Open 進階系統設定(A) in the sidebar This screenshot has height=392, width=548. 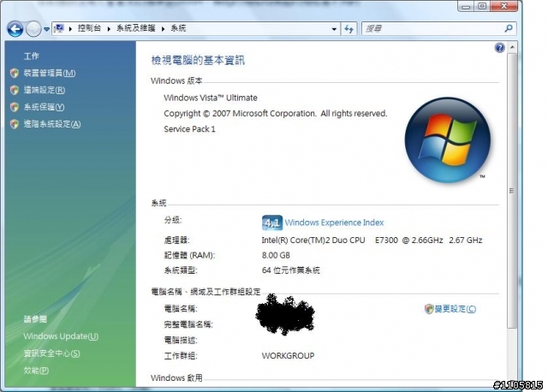[x=52, y=124]
